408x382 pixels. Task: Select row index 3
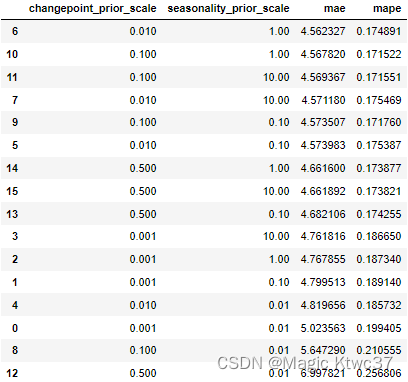[x=15, y=236]
